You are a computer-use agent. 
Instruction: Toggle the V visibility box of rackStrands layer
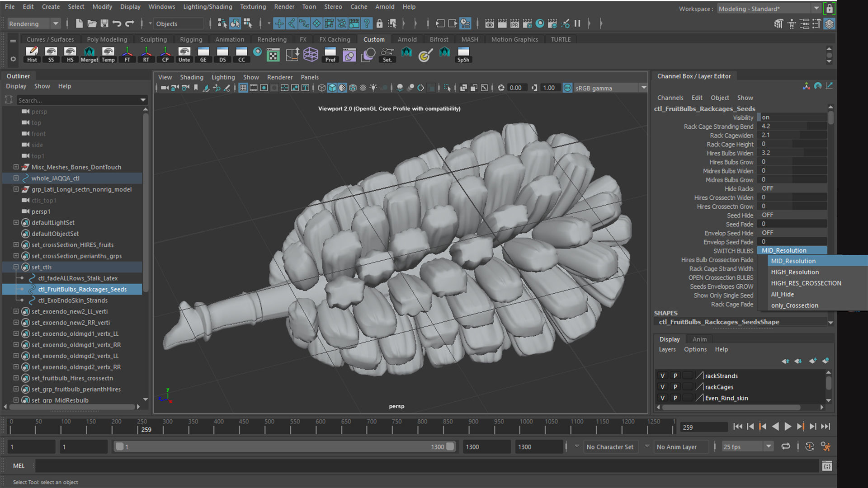coord(662,376)
